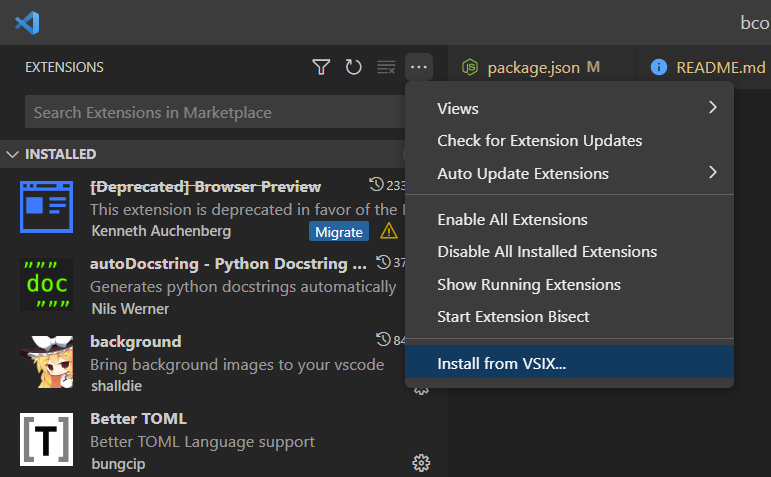Select Show Running Extensions
The width and height of the screenshot is (771, 477).
click(x=569, y=284)
